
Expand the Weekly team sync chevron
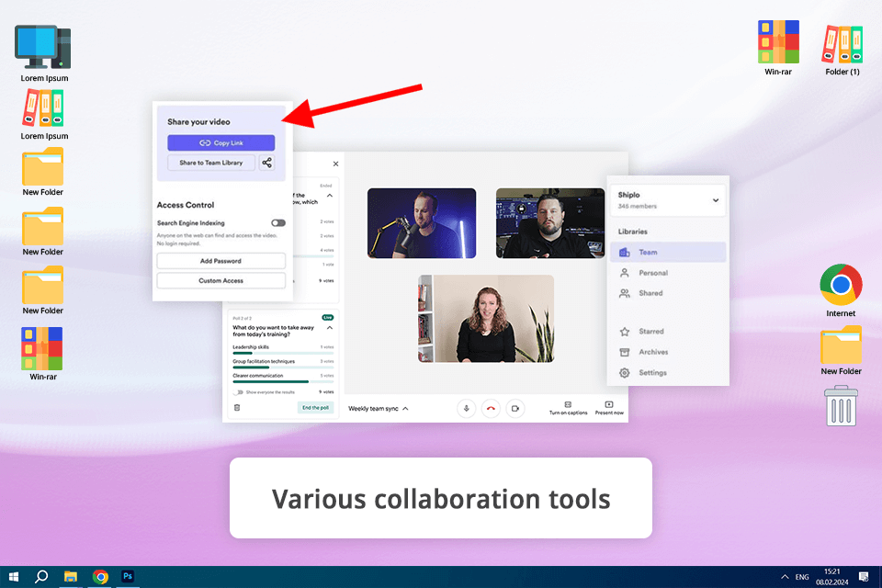tap(405, 409)
